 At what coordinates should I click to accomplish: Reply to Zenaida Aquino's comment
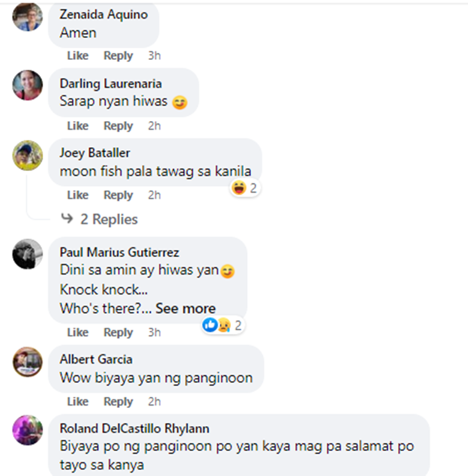[x=118, y=56]
